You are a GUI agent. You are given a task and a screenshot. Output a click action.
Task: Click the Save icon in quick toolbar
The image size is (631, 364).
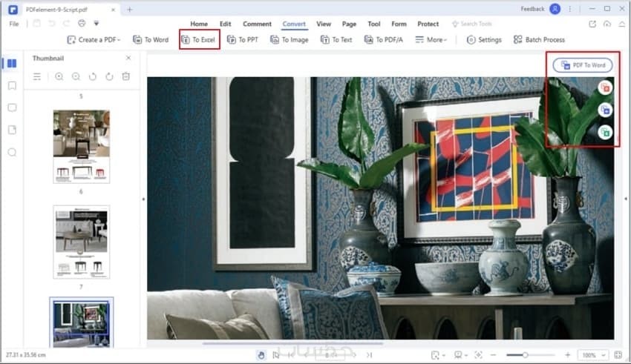pos(36,23)
